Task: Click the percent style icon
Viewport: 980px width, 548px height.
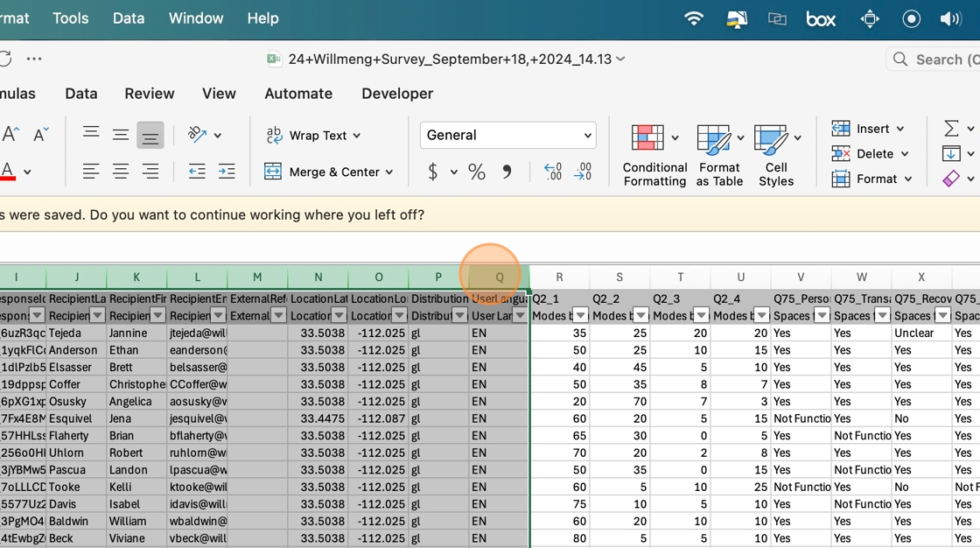Action: point(477,172)
